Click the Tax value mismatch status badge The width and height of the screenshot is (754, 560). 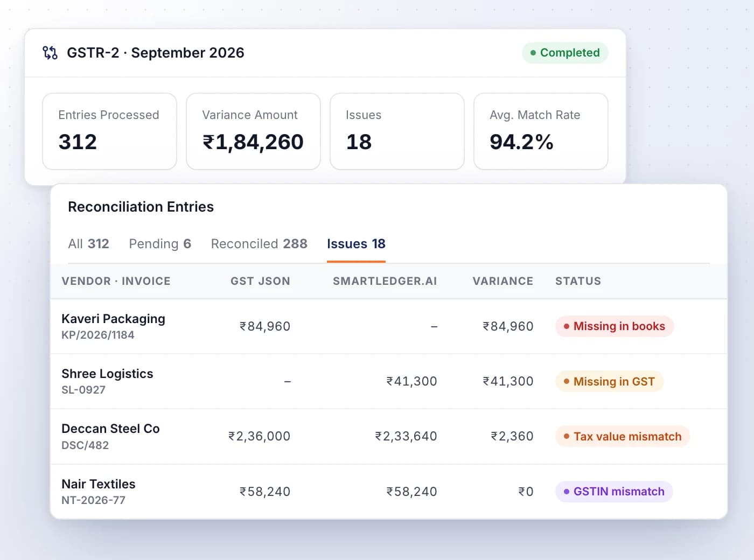tap(623, 437)
